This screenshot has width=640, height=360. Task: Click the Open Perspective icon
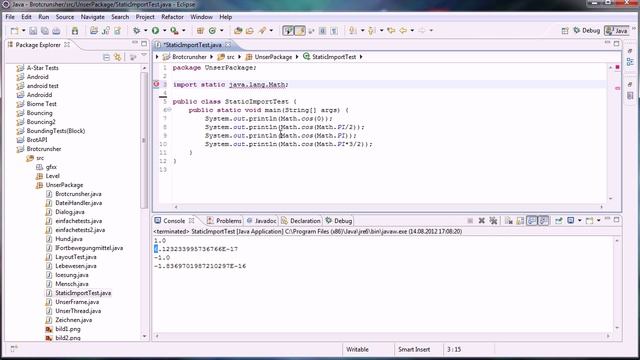[565, 31]
